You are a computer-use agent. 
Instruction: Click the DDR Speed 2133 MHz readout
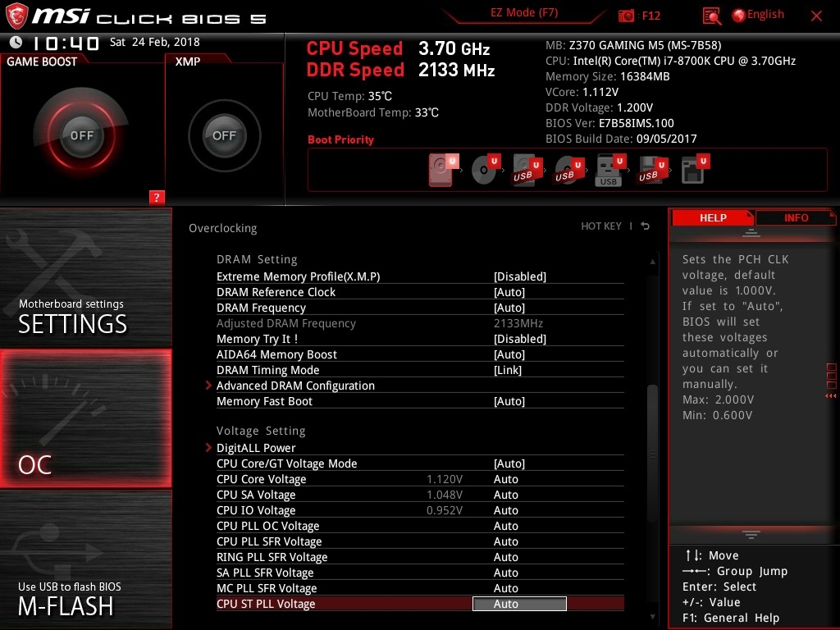400,70
